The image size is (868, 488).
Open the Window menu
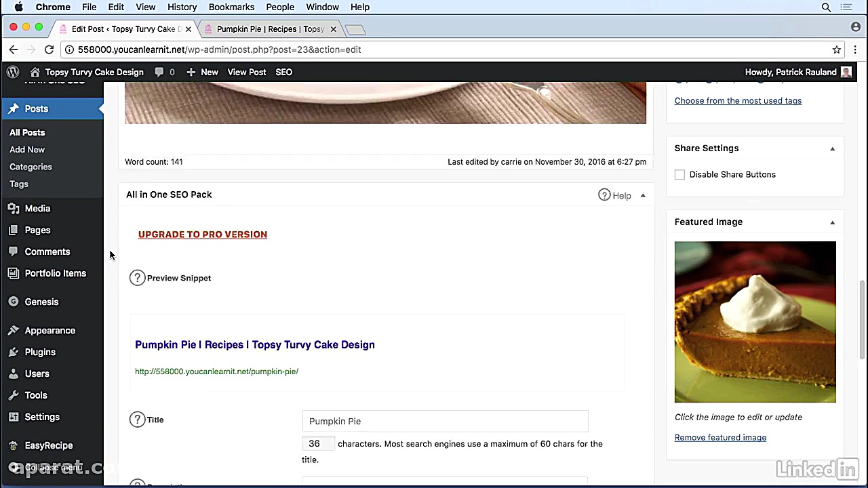(x=322, y=7)
